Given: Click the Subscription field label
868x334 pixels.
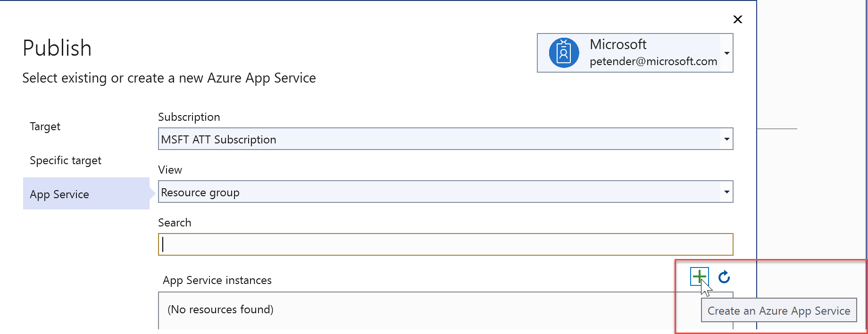Looking at the screenshot, I should pyautogui.click(x=189, y=117).
